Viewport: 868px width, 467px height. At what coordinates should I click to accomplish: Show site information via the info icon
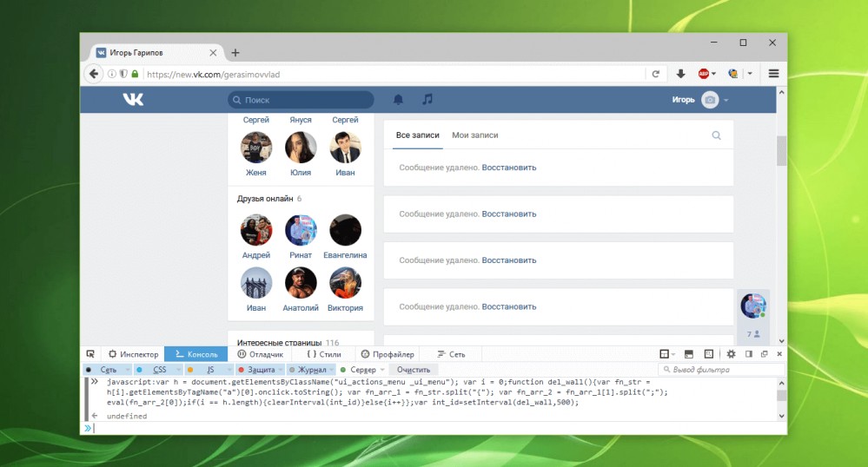[112, 74]
